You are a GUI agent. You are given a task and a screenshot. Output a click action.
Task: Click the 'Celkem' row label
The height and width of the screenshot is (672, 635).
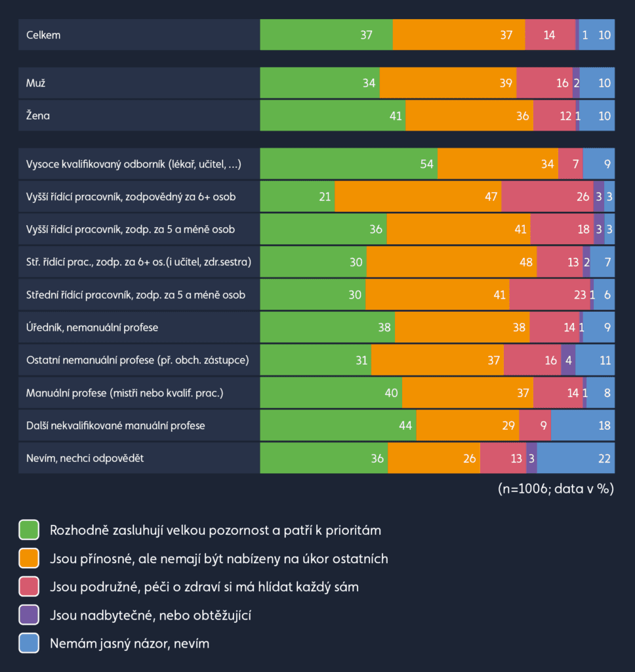pyautogui.click(x=43, y=35)
